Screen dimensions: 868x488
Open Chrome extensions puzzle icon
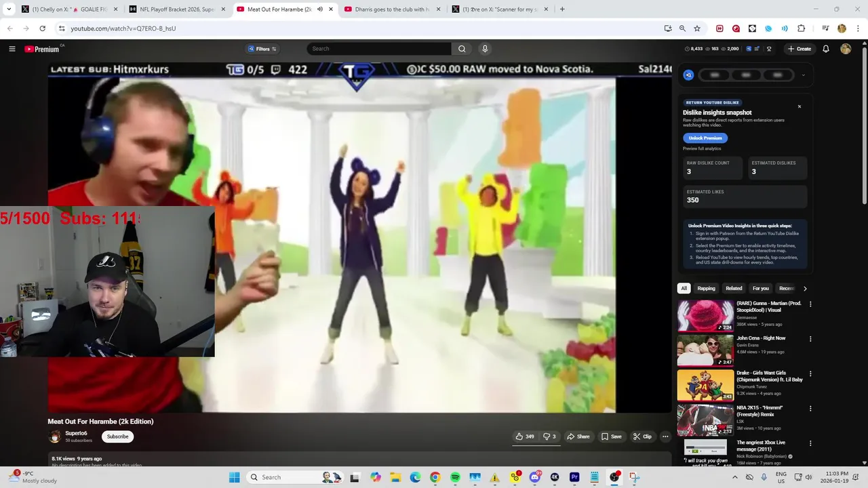click(801, 28)
